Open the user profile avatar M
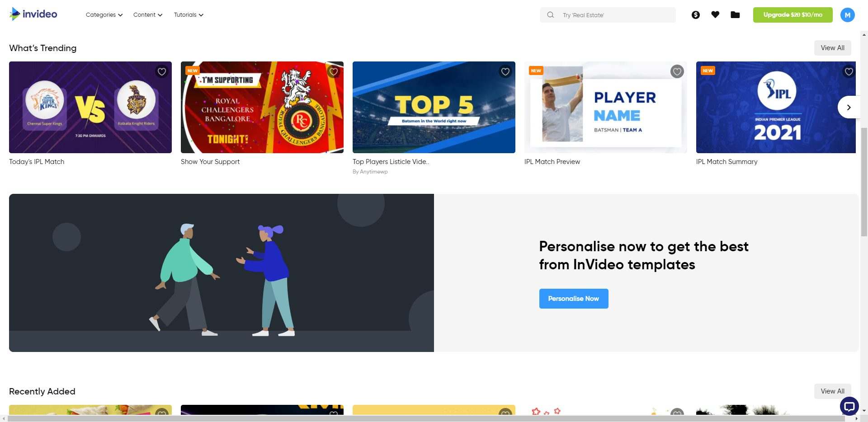The width and height of the screenshot is (868, 422). [x=847, y=15]
